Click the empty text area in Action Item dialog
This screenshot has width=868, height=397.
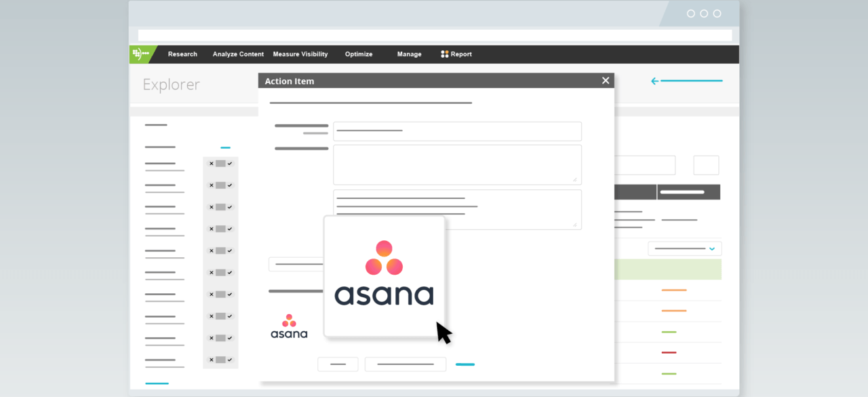pyautogui.click(x=457, y=164)
